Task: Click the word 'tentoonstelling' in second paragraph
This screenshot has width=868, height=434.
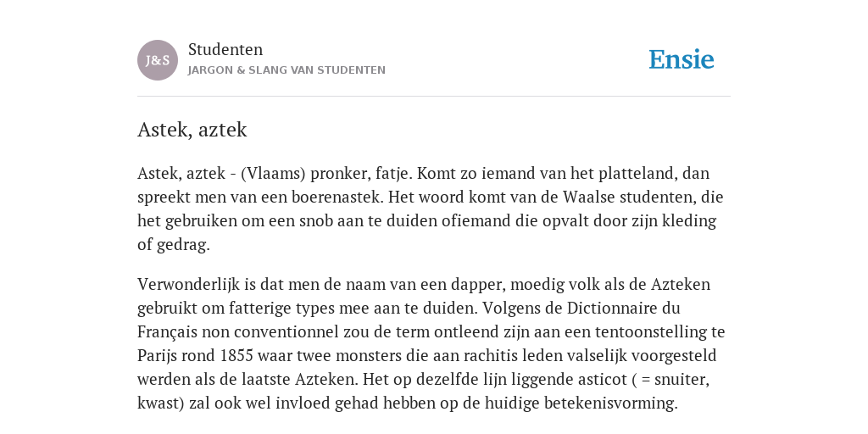Action: click(x=650, y=331)
